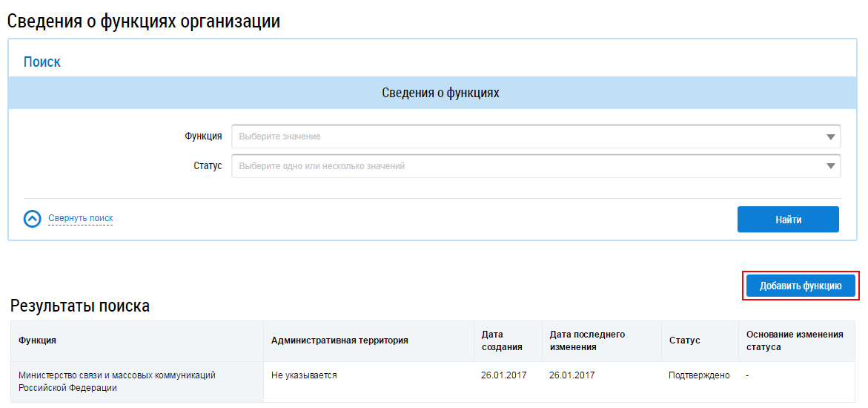This screenshot has width=868, height=408.
Task: Click the 'Поиск' panel heading
Action: (x=42, y=62)
